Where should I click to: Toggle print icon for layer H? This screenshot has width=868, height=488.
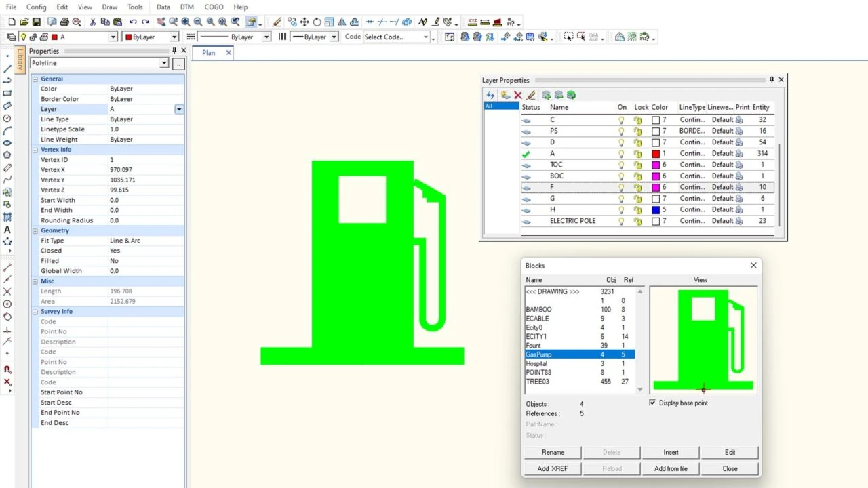coord(739,210)
